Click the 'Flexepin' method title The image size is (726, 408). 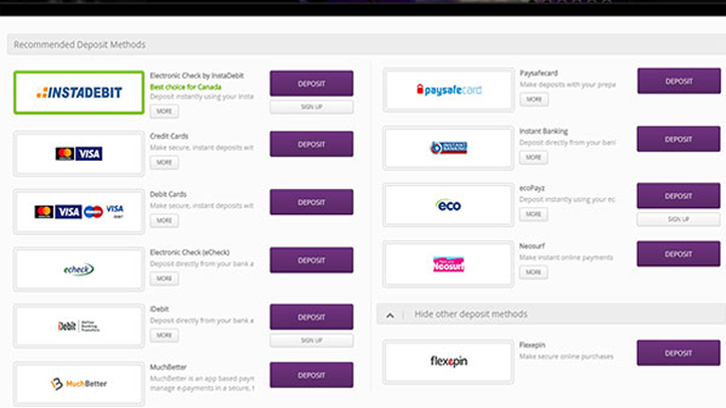coord(532,345)
